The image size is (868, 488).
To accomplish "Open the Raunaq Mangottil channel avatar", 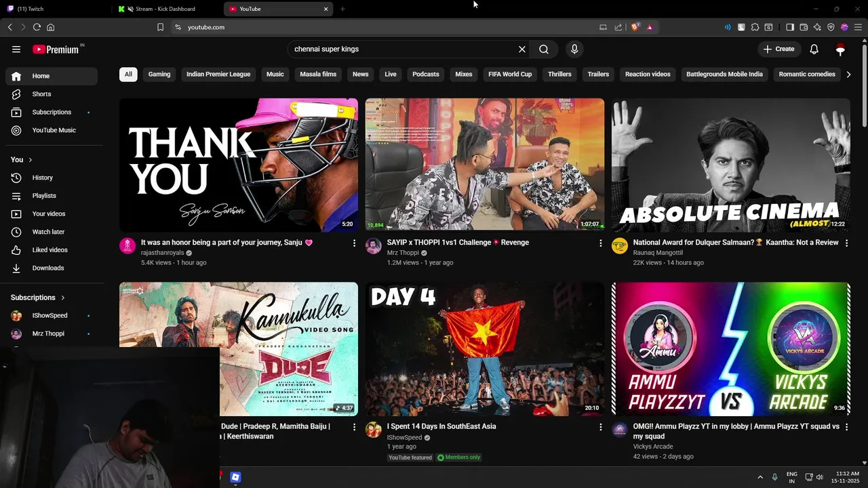I will [x=620, y=246].
